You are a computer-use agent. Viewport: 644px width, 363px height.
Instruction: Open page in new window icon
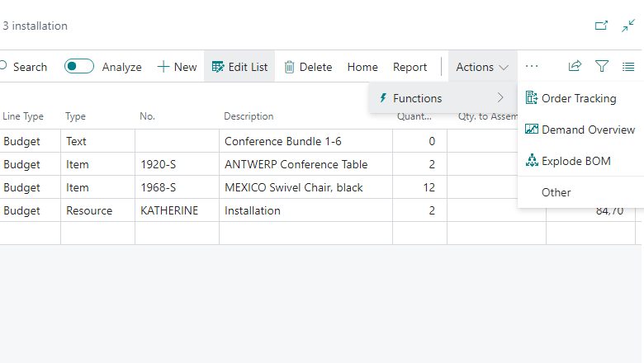(x=601, y=26)
